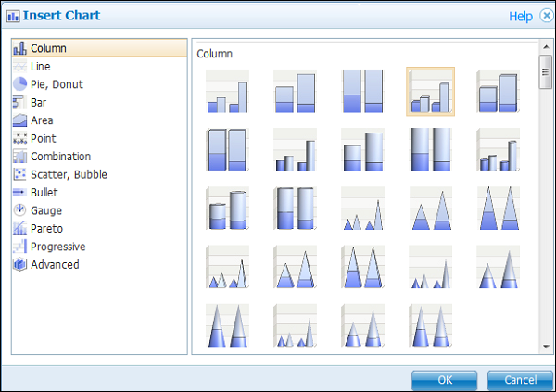This screenshot has width=556, height=392.
Task: Select 100% stacked pyramid chart with depth
Action: pos(362,267)
